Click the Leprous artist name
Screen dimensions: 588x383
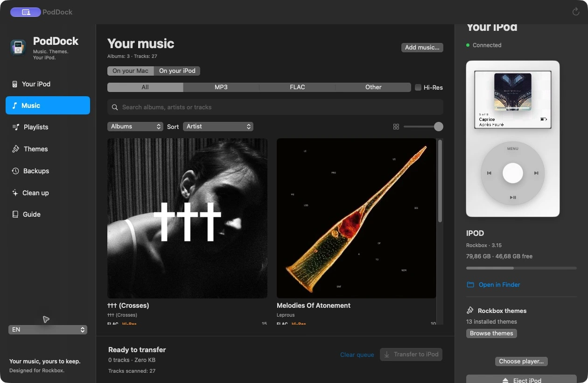coord(286,315)
